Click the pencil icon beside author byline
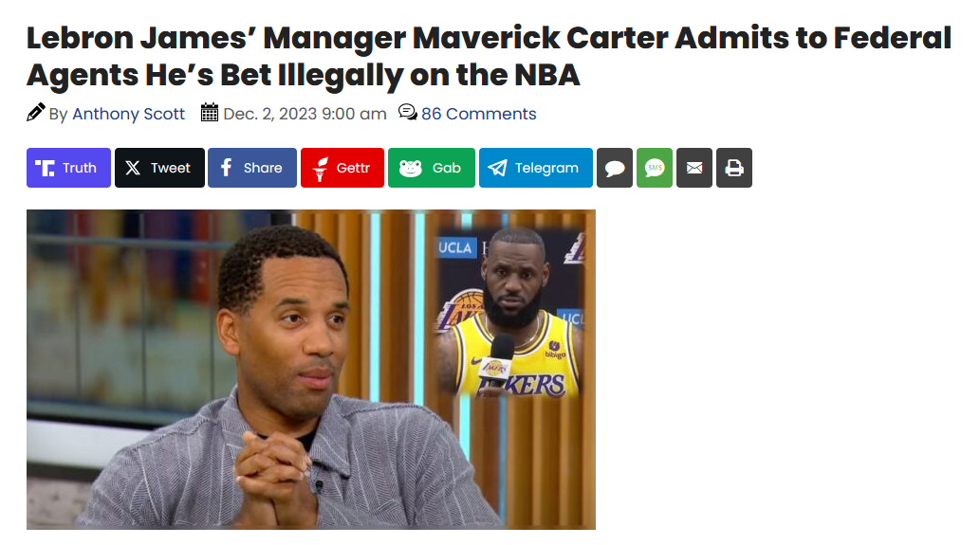The width and height of the screenshot is (980, 545). tap(36, 113)
